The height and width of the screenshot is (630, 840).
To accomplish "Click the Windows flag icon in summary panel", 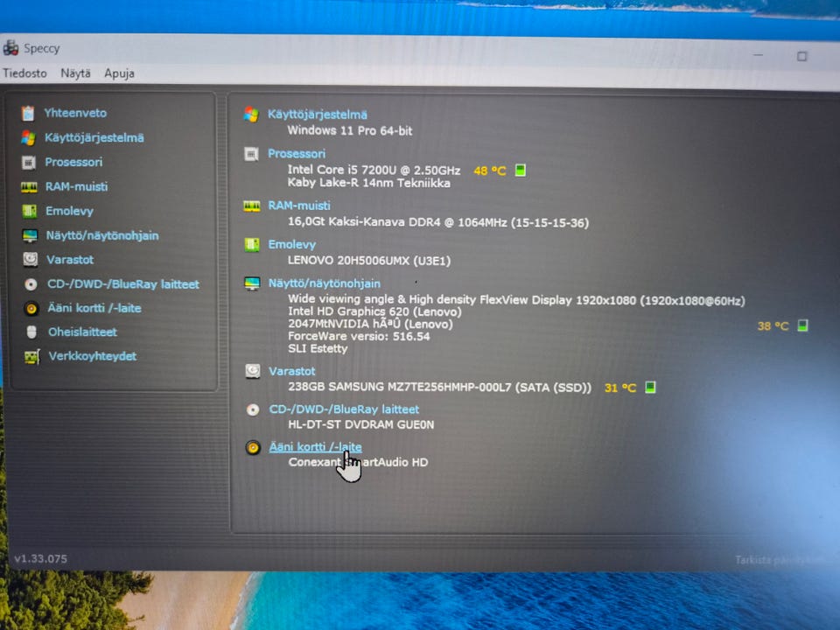I will (251, 114).
